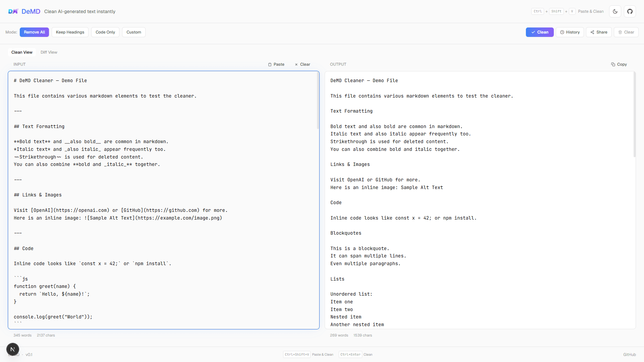Run the Clean action

pos(540,32)
